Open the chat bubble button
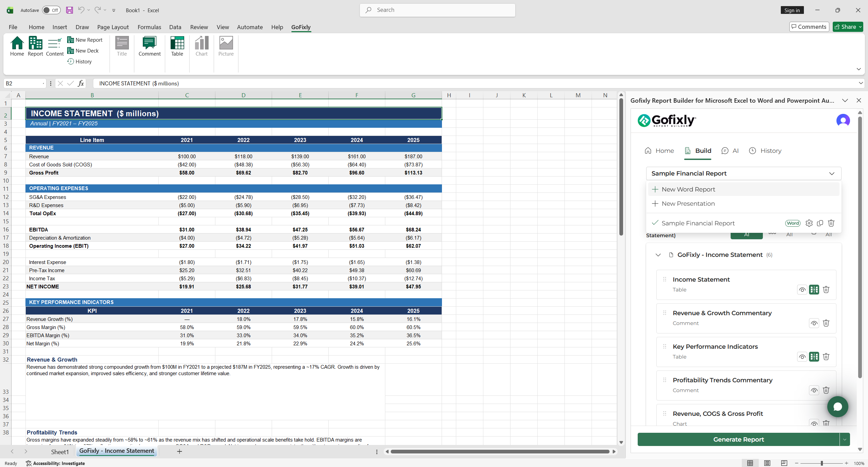 [x=837, y=407]
